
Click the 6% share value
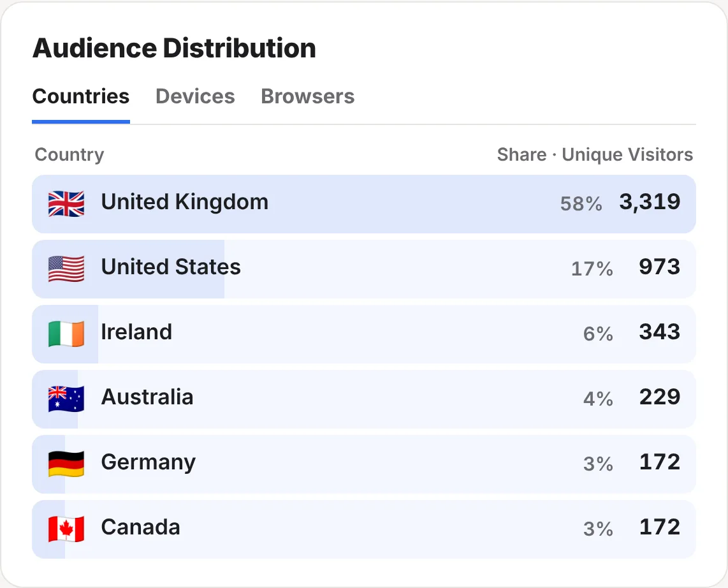click(x=598, y=334)
